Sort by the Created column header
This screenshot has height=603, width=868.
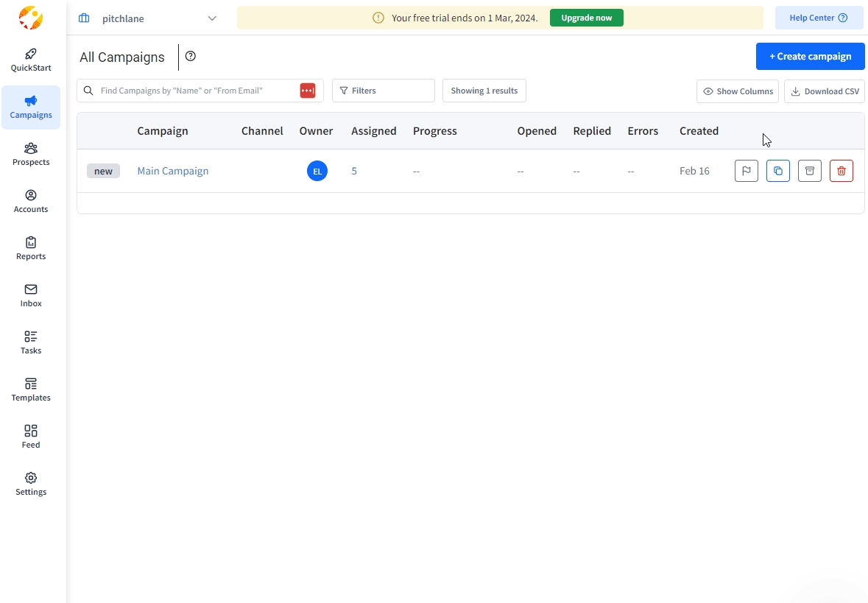pos(699,131)
